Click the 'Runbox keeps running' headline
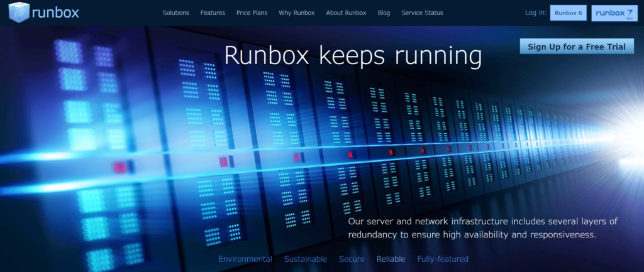 pos(353,55)
